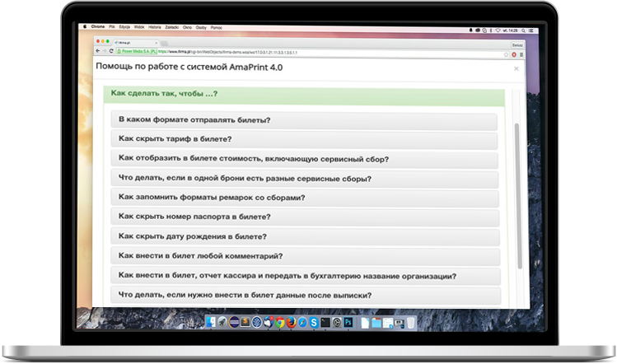Open Skype from the dock
Viewport: 617px width, 364px height.
(314, 322)
